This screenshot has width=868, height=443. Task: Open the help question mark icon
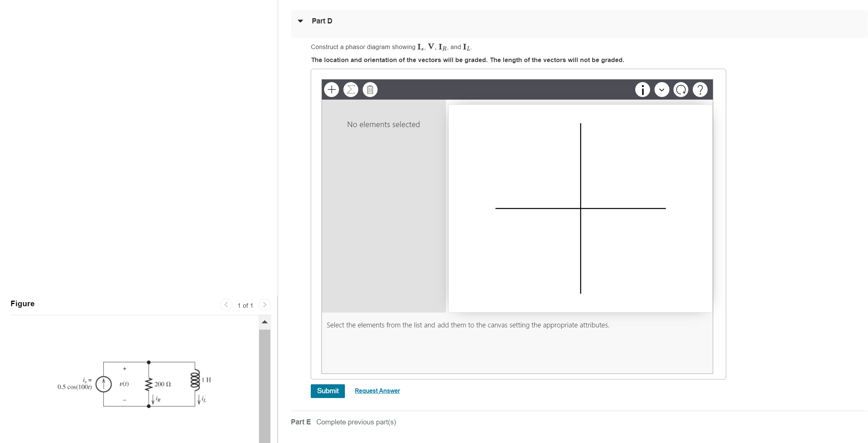[700, 89]
